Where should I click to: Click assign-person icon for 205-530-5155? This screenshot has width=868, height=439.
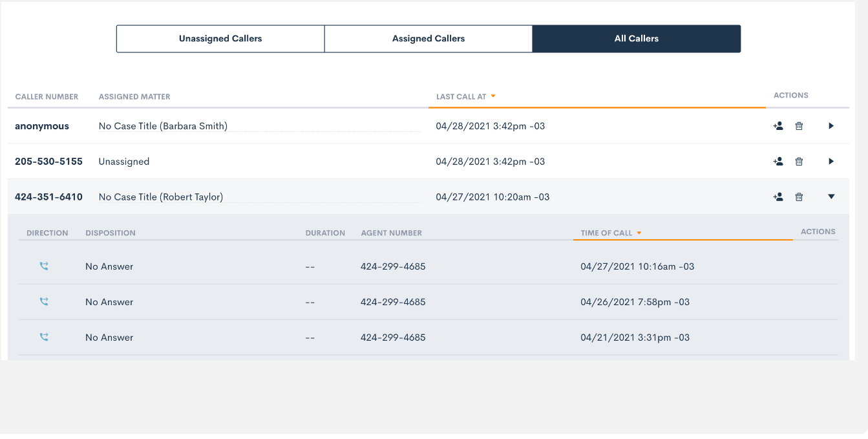(778, 162)
